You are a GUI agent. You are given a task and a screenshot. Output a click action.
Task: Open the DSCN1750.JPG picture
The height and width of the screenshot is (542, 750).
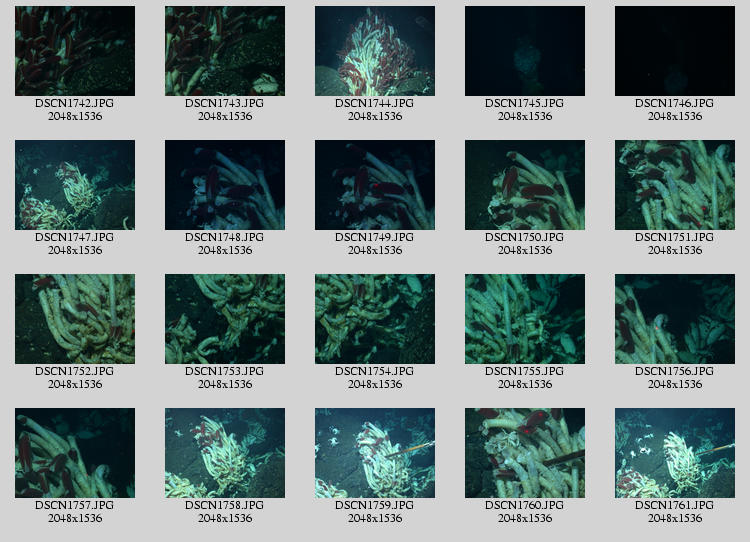(x=525, y=185)
